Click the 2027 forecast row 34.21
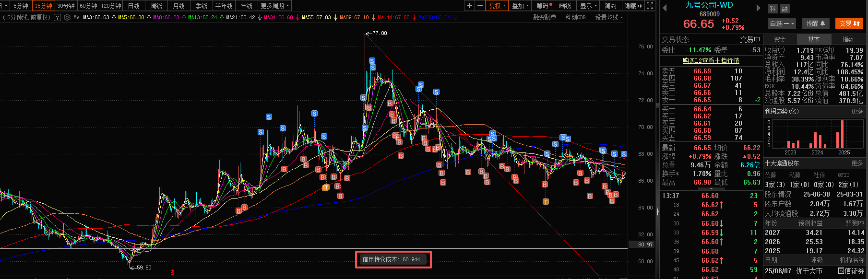 (814, 232)
